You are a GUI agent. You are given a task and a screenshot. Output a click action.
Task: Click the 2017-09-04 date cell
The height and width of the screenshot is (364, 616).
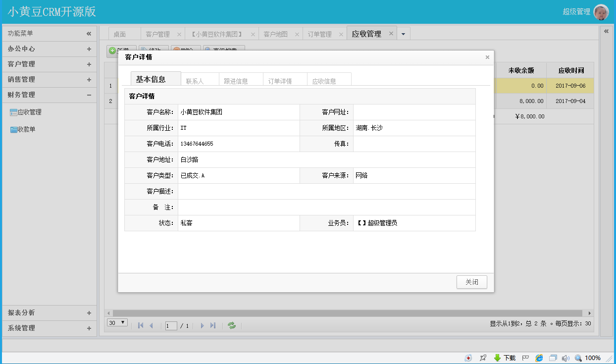570,101
